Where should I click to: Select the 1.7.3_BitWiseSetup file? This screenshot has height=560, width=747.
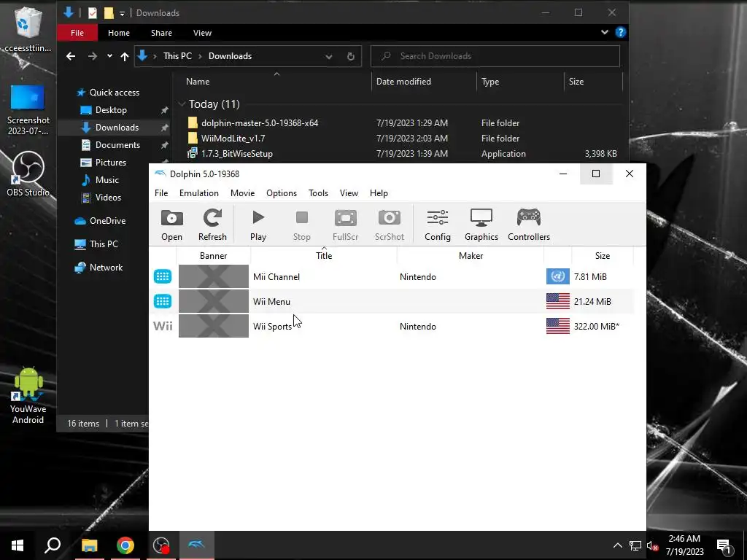click(237, 154)
